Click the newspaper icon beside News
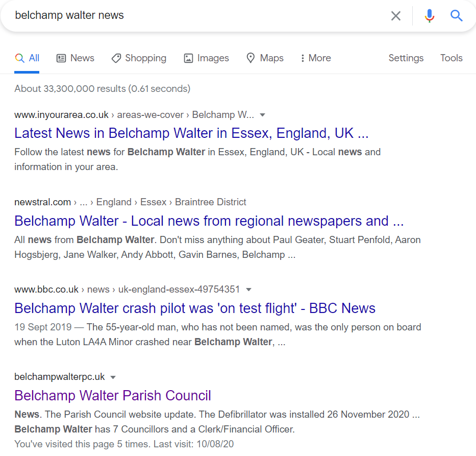 tap(61, 58)
